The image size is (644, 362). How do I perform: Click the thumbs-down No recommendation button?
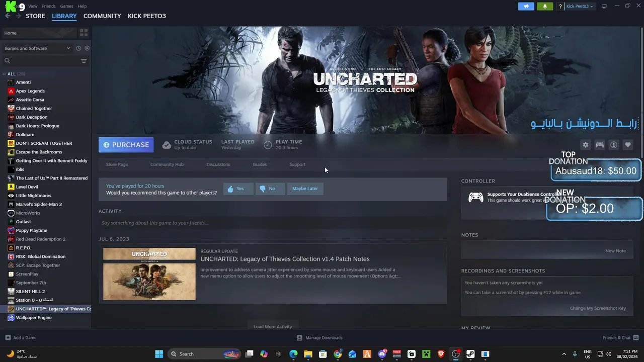pyautogui.click(x=270, y=189)
